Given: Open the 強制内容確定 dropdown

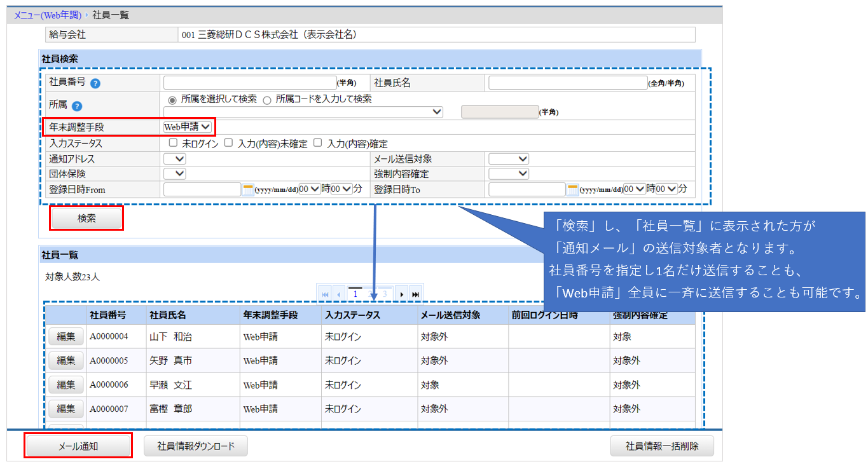Looking at the screenshot, I should 509,174.
